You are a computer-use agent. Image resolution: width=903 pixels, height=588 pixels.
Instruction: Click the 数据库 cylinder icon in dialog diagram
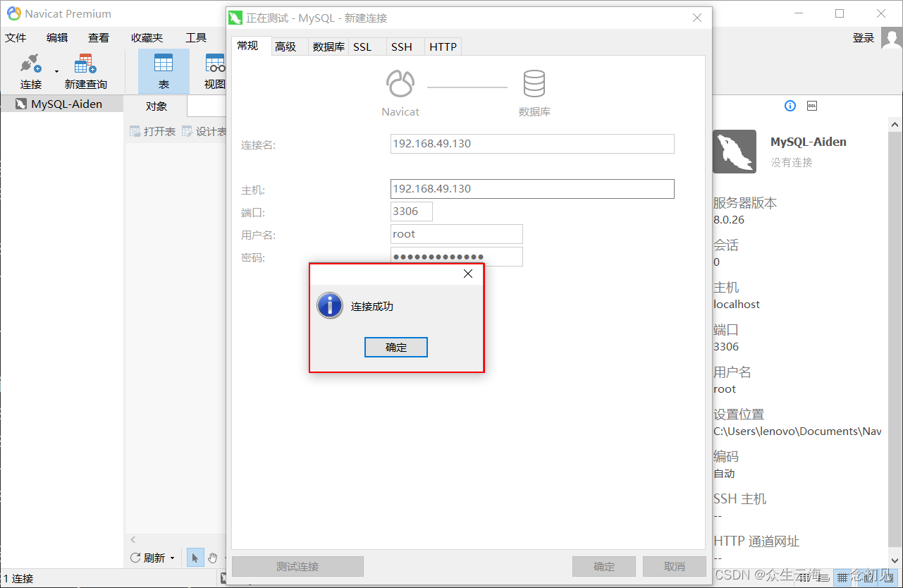click(x=534, y=84)
